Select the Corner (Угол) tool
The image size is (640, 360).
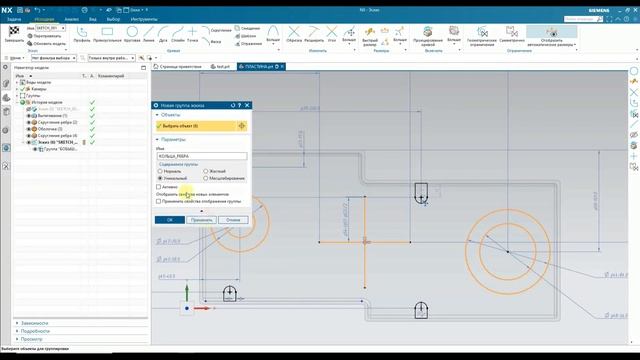(332, 33)
